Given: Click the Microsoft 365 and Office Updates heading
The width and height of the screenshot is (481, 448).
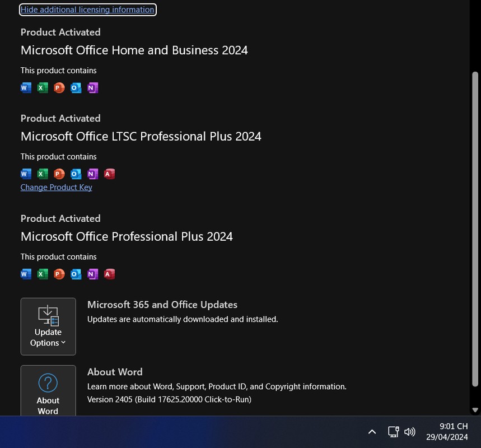Looking at the screenshot, I should [x=162, y=305].
